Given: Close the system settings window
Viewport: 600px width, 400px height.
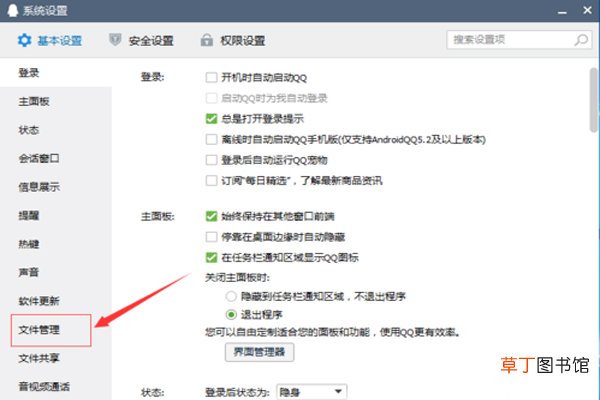Looking at the screenshot, I should tap(587, 10).
